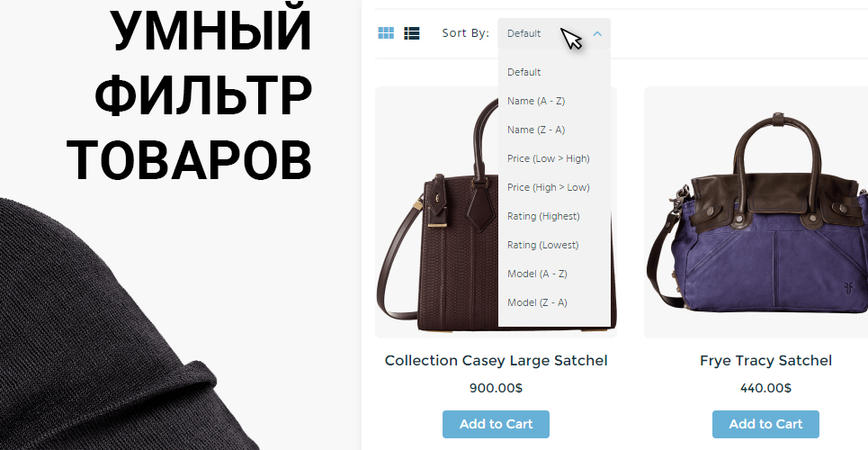Click the purple Frye Tracy bag image
This screenshot has height=450, width=868.
pyautogui.click(x=756, y=212)
